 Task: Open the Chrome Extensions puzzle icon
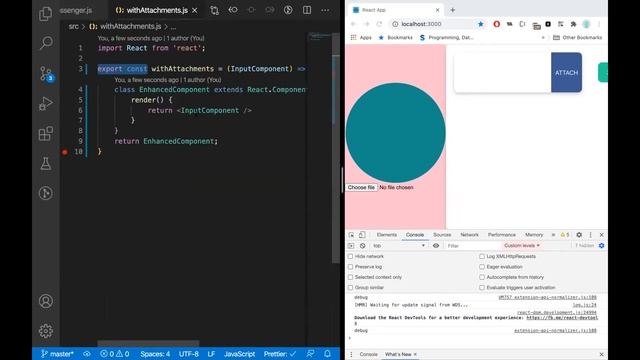tap(573, 24)
